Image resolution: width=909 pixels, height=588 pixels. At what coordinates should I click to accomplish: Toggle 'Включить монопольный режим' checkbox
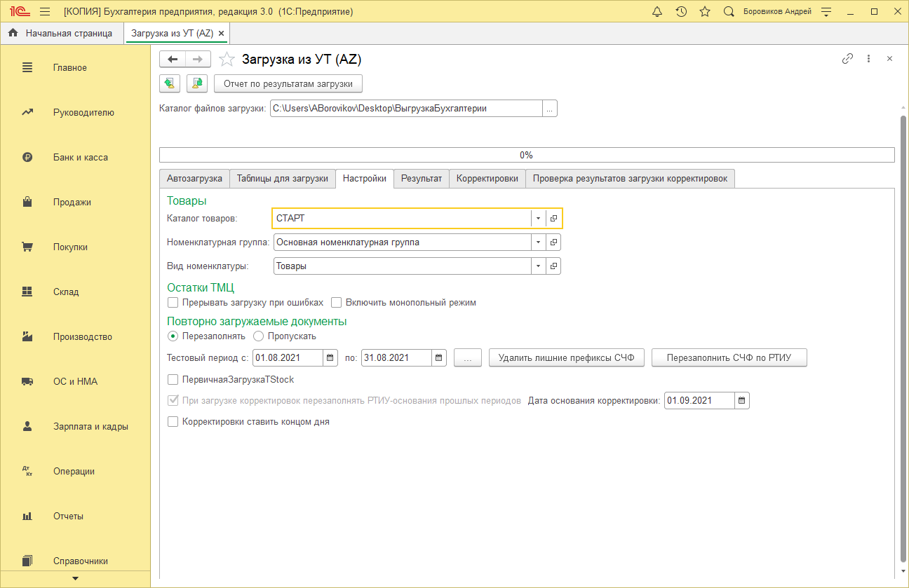pyautogui.click(x=337, y=303)
